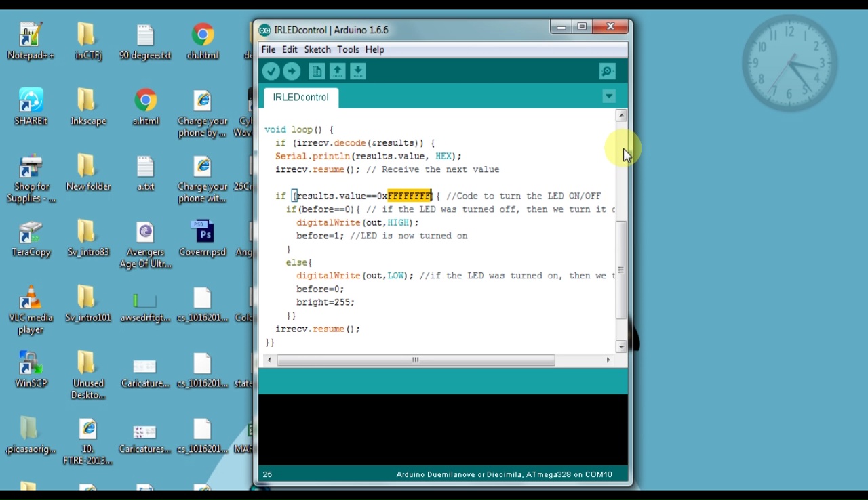Select the VLC media player icon
868x500 pixels.
coord(31,310)
